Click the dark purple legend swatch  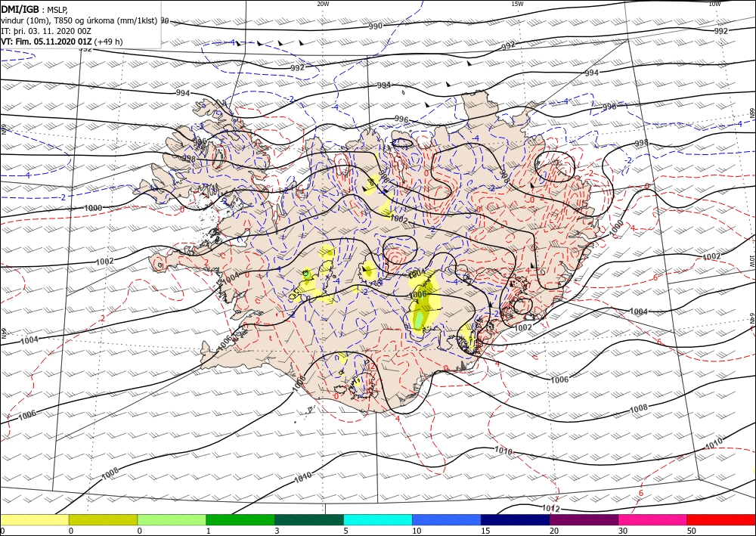(584, 519)
